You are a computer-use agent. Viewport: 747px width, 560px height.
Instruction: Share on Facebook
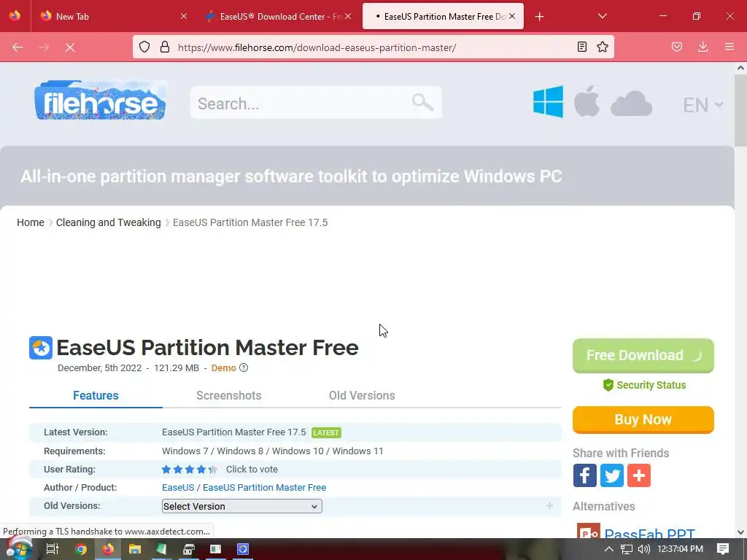coord(584,475)
